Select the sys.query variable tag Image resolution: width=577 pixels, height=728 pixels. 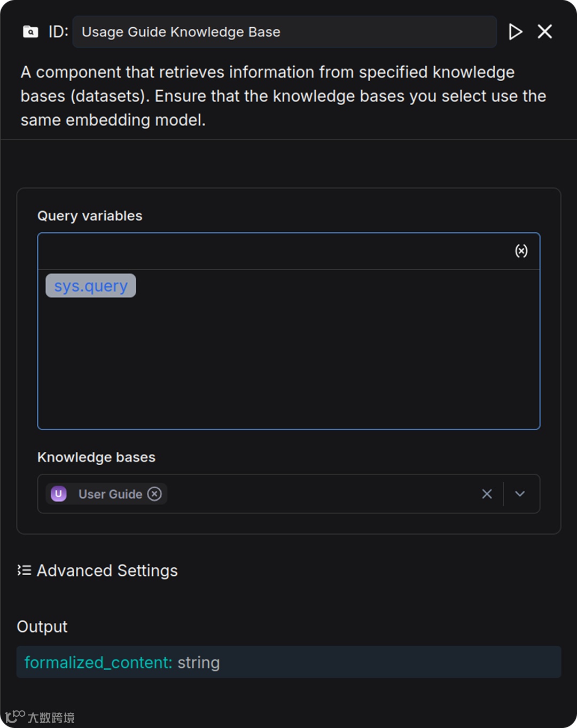pos(91,286)
